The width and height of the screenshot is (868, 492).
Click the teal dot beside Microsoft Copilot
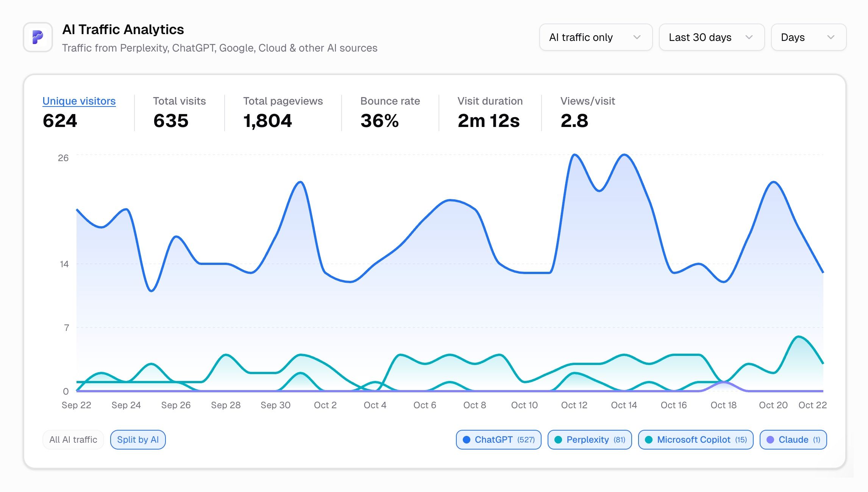(x=649, y=440)
